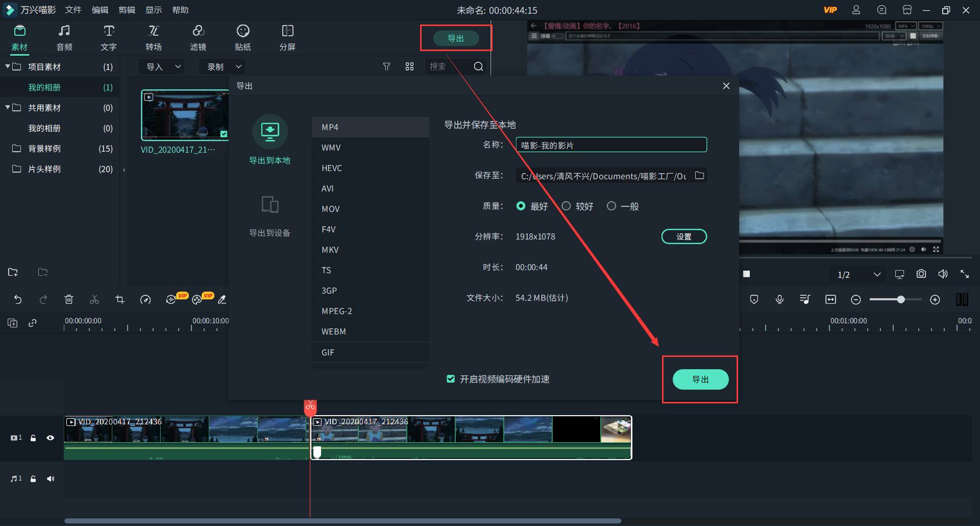Screen dimensions: 980x526
Task: Click the scissors split icon
Action: pyautogui.click(x=94, y=300)
